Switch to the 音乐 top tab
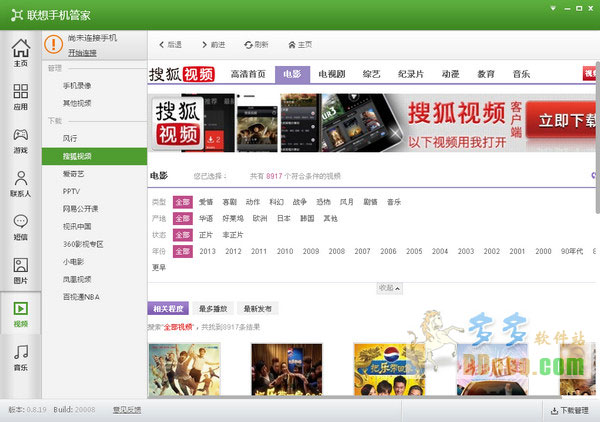This screenshot has width=600, height=422. [521, 74]
